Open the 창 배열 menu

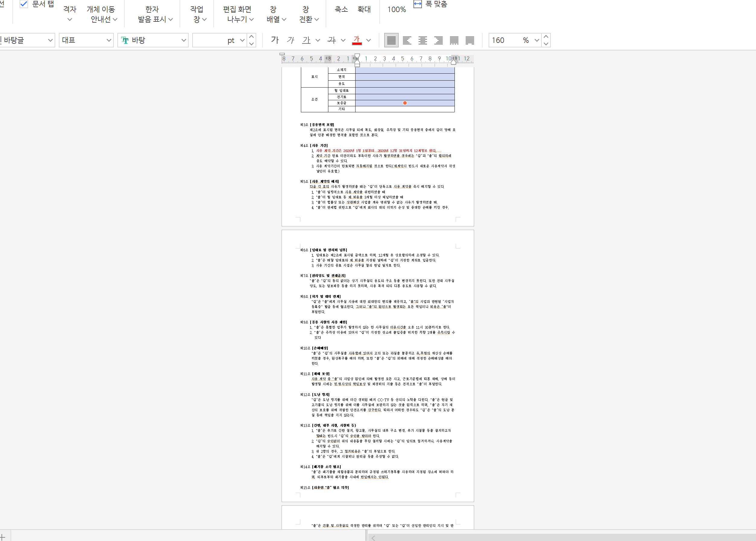tap(276, 14)
